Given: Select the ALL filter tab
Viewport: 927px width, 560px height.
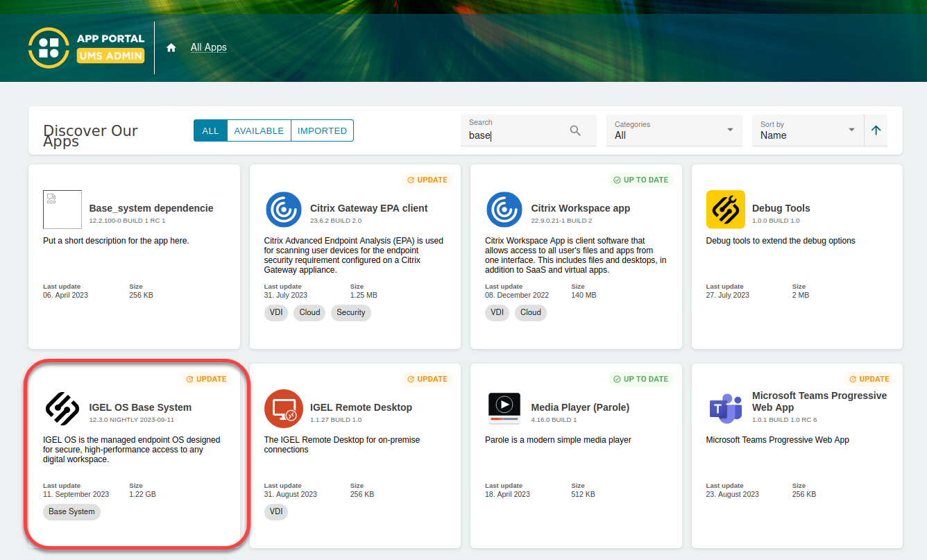Looking at the screenshot, I should coord(210,130).
